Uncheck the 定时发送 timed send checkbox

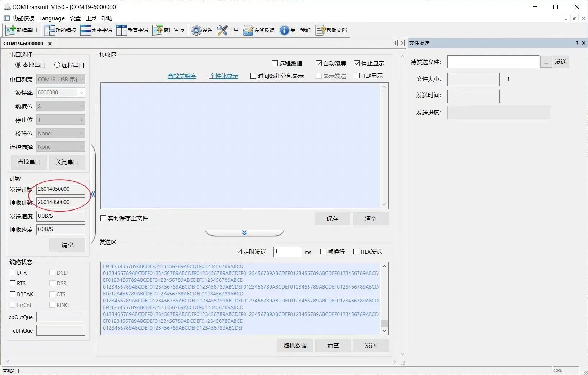(x=239, y=252)
